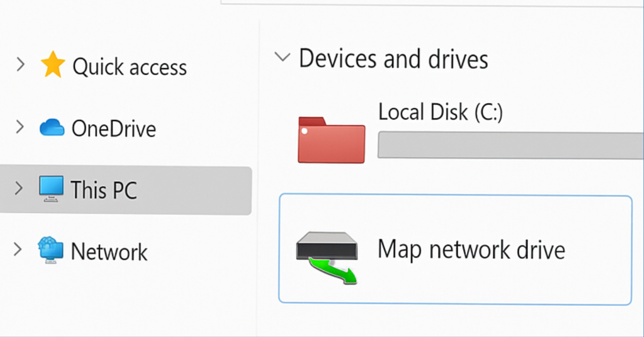Expand the Quick access tree node
Viewport: 644px width, 337px height.
point(20,65)
